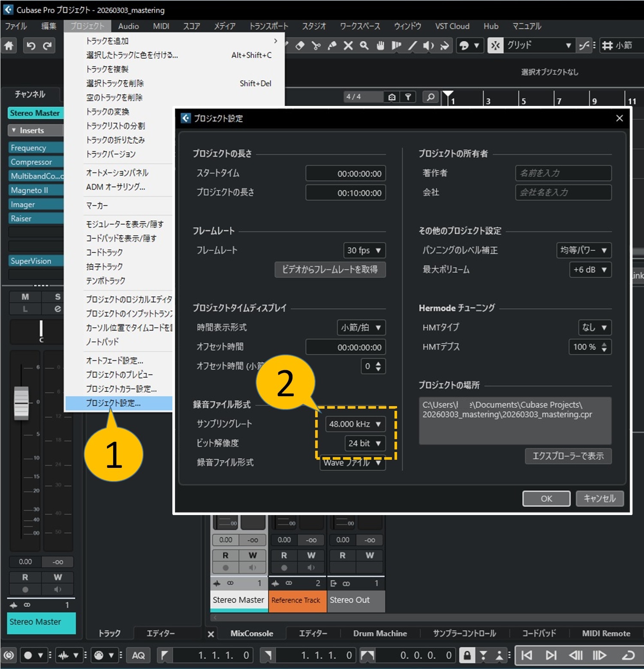Screen dimensions: 644x669
Task: Activate the cycle loop icon in transport
Action: click(628, 655)
